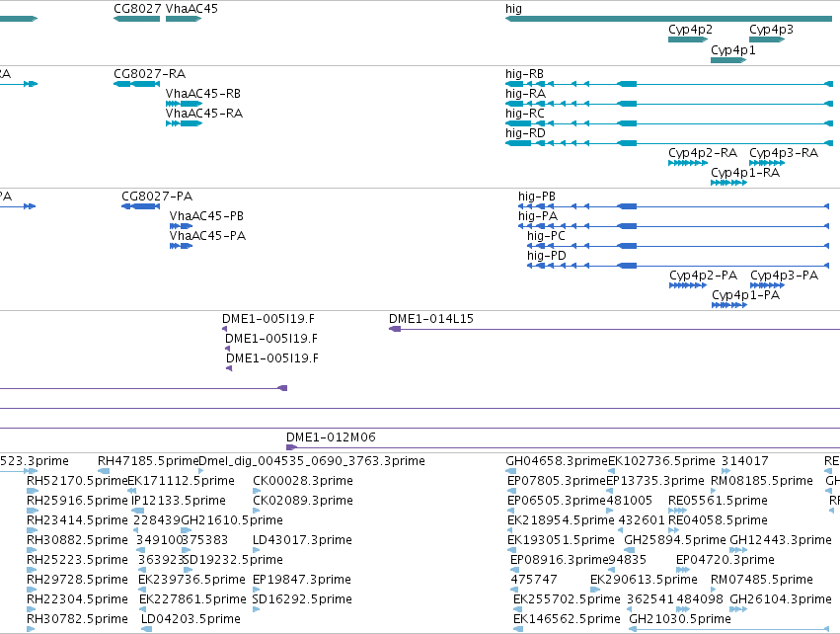Screen dimensions: 840x634
Task: Select EST RH47185.5prime
Action: click(104, 471)
